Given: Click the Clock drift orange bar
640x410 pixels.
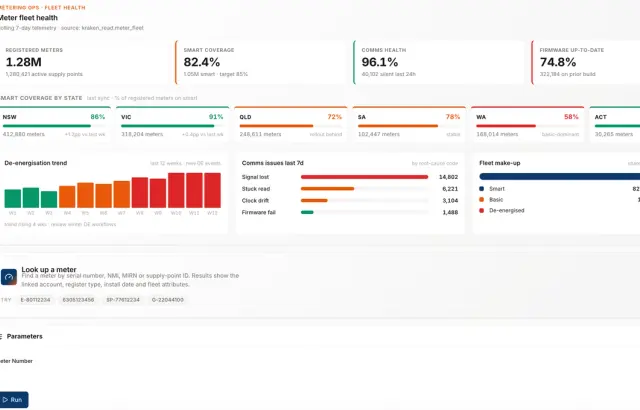Looking at the screenshot, I should coord(314,201).
